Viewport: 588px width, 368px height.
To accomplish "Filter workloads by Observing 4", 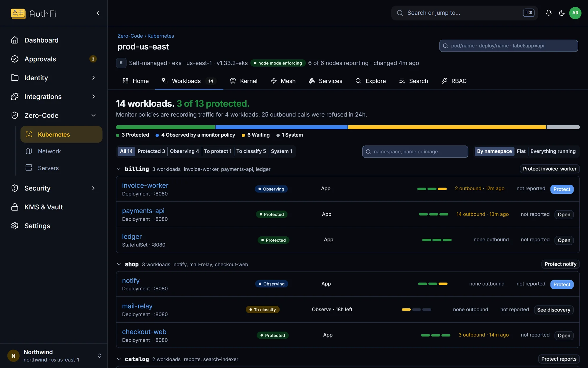I will (184, 151).
